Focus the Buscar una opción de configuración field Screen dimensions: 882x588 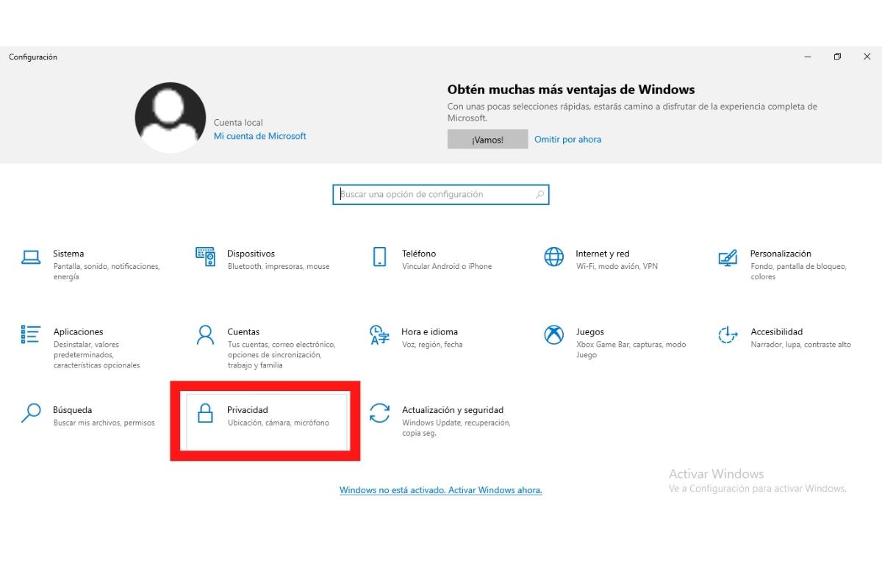441,195
